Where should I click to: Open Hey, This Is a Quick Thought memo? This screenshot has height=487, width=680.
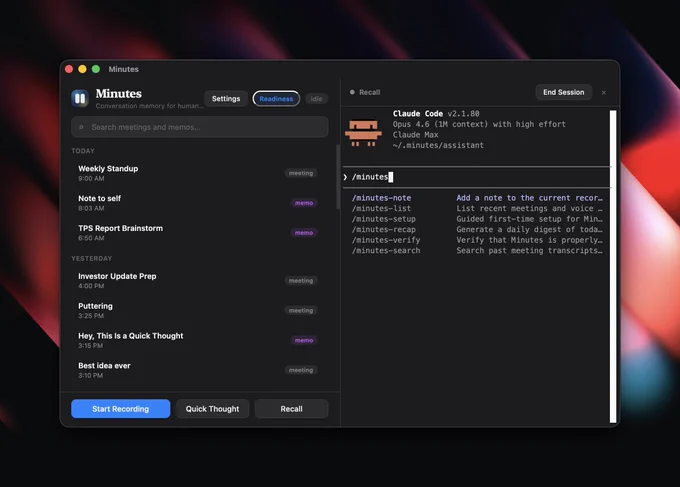coord(199,340)
